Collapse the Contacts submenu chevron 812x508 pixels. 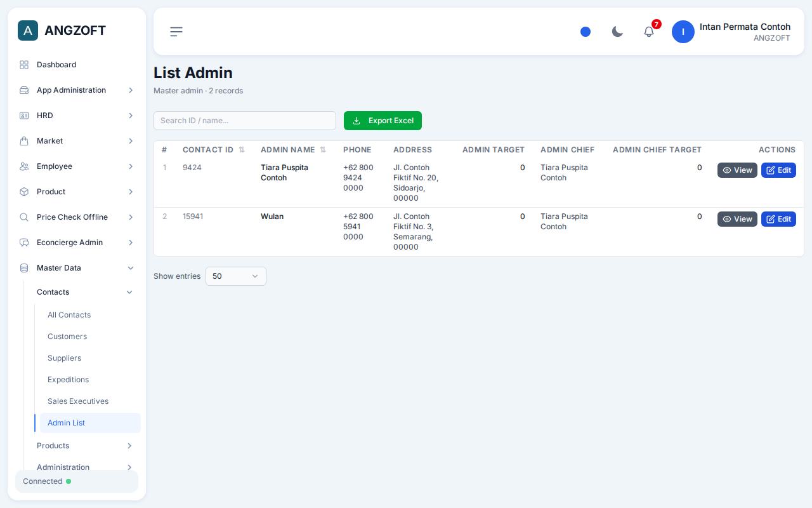(x=129, y=292)
